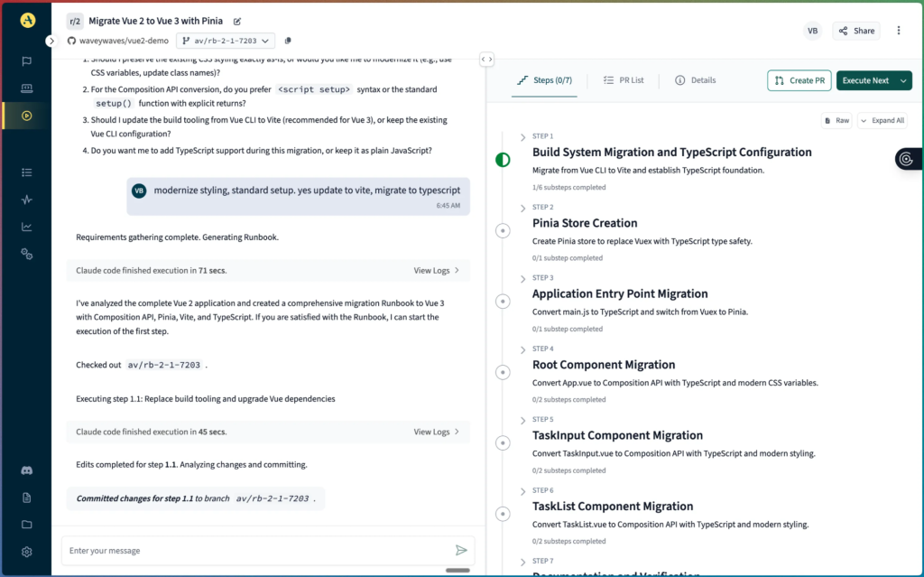The height and width of the screenshot is (577, 924).
Task: Click Step 1's half-filled progress circle
Action: 503,159
